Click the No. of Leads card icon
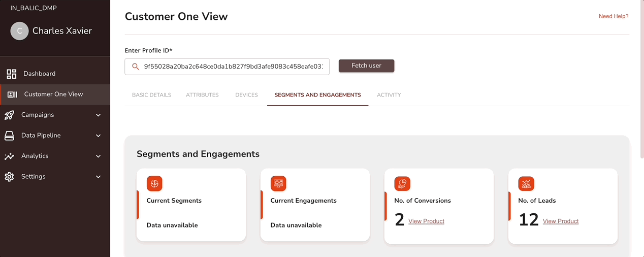 click(526, 183)
